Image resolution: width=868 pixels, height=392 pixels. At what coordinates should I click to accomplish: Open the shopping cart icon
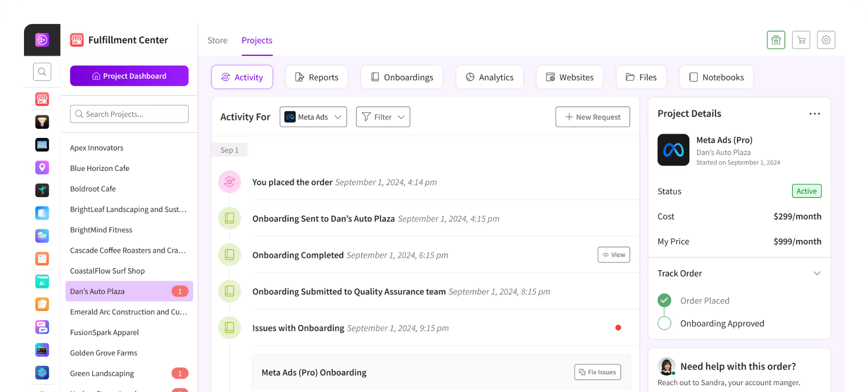[801, 40]
